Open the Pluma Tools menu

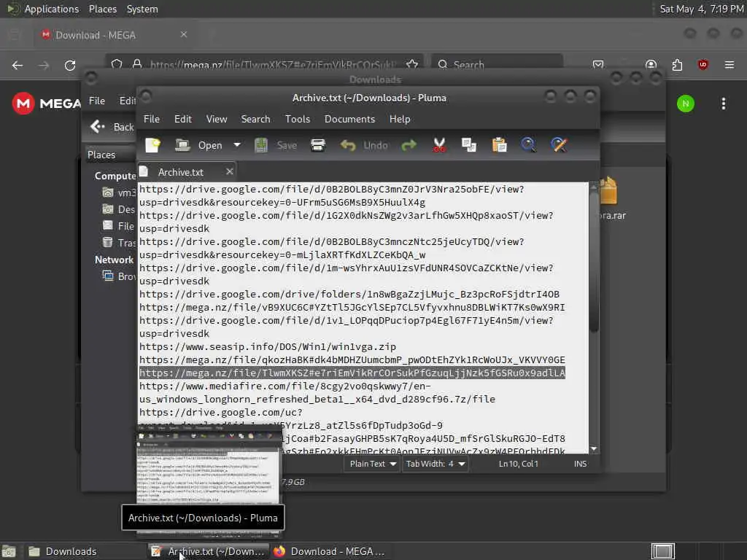point(298,119)
